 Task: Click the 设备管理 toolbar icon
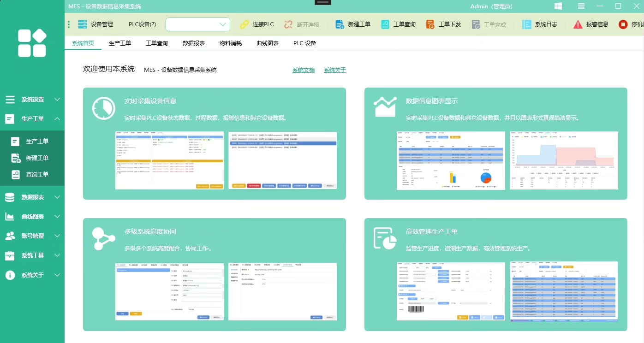(x=83, y=24)
